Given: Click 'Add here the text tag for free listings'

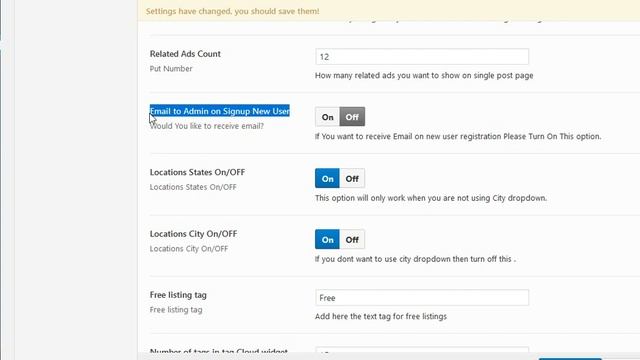Looking at the screenshot, I should (x=381, y=316).
